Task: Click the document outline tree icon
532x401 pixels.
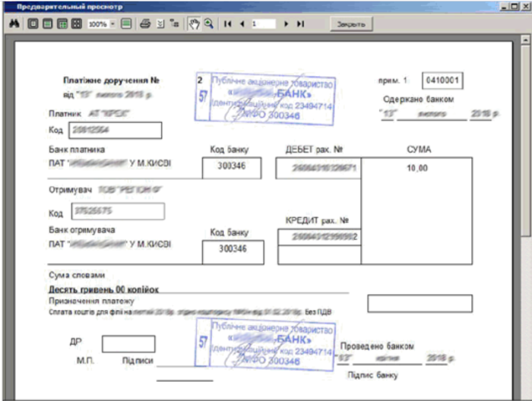Action: point(175,24)
